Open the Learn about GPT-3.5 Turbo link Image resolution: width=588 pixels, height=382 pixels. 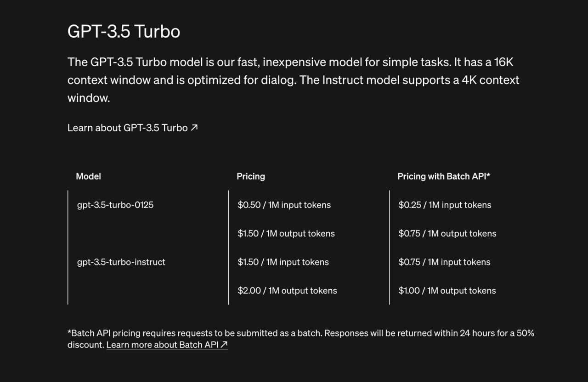tap(128, 128)
